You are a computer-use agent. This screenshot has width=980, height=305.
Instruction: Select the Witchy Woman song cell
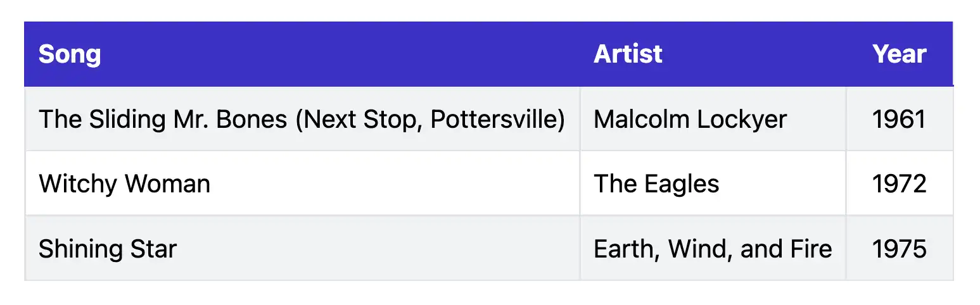[x=124, y=184]
